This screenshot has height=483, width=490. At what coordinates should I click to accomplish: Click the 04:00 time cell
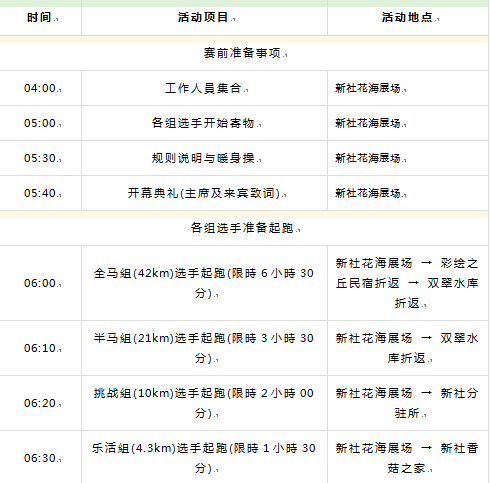[40, 88]
